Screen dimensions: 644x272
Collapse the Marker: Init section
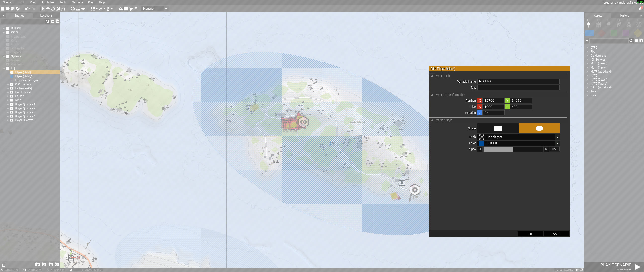click(x=432, y=76)
